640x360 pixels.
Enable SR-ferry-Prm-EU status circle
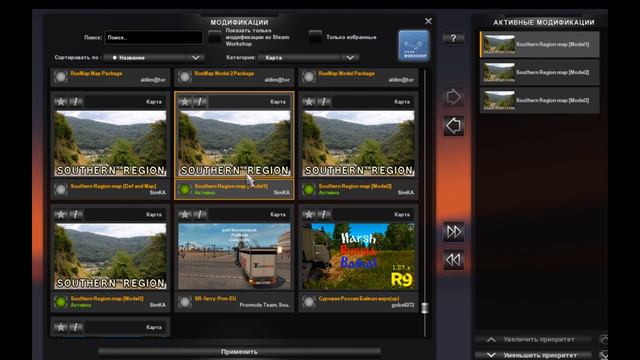pyautogui.click(x=185, y=302)
